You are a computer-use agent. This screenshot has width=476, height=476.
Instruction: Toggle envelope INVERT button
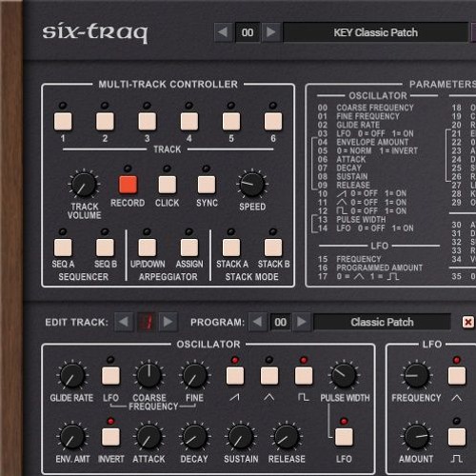point(110,437)
